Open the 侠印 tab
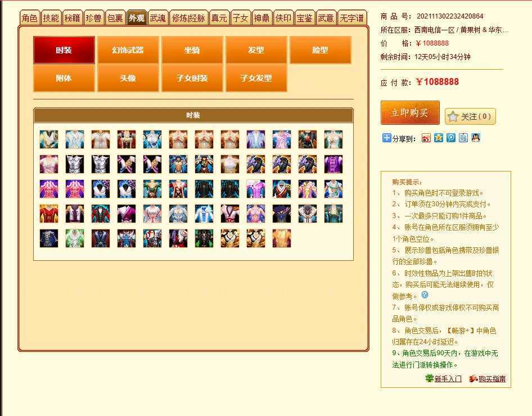532x416 pixels. tap(283, 17)
